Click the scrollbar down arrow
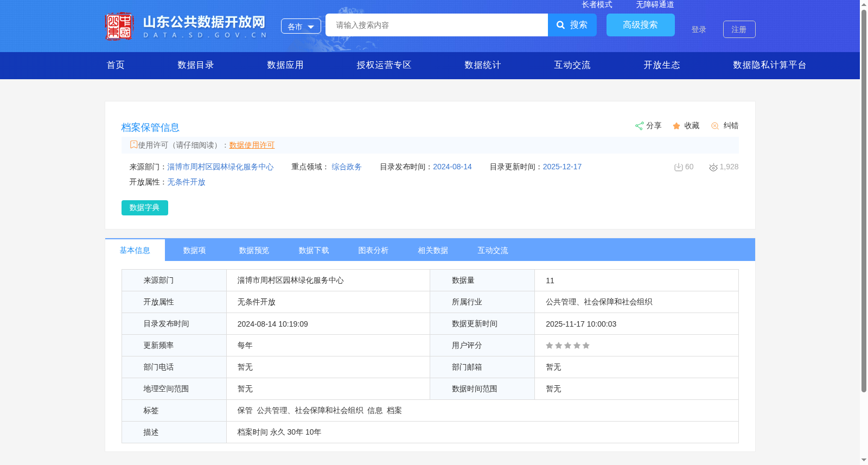Image resolution: width=868 pixels, height=465 pixels. (x=864, y=460)
